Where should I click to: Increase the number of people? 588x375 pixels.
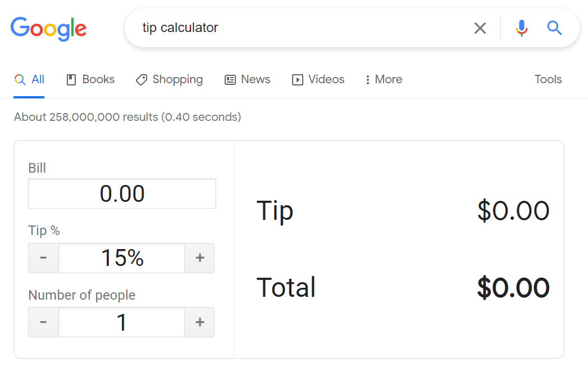click(199, 322)
